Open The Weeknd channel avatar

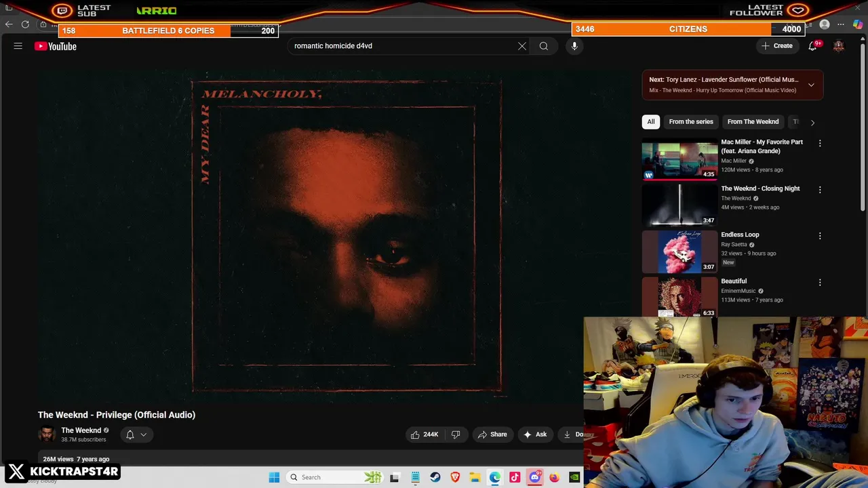pos(47,434)
